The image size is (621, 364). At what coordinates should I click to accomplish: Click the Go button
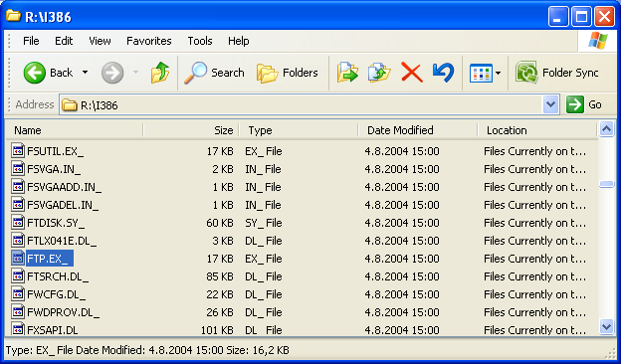point(585,104)
